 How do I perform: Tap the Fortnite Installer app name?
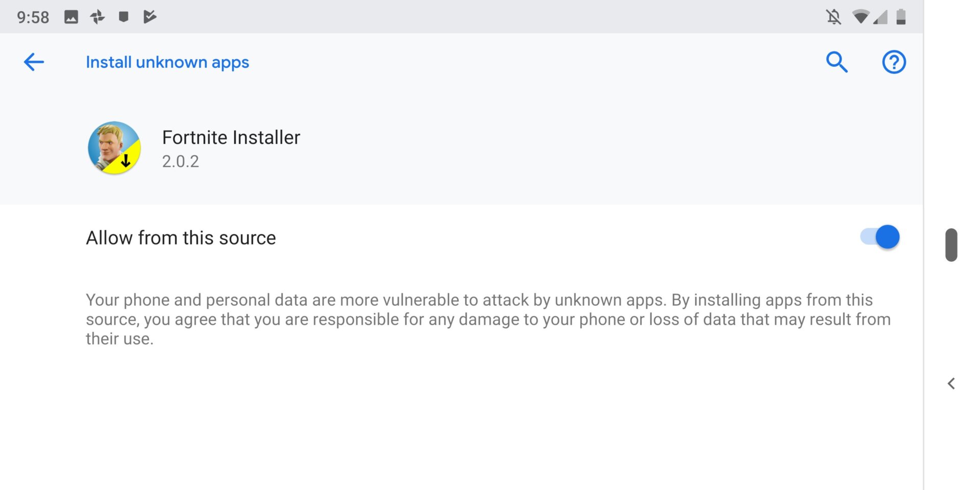(231, 137)
